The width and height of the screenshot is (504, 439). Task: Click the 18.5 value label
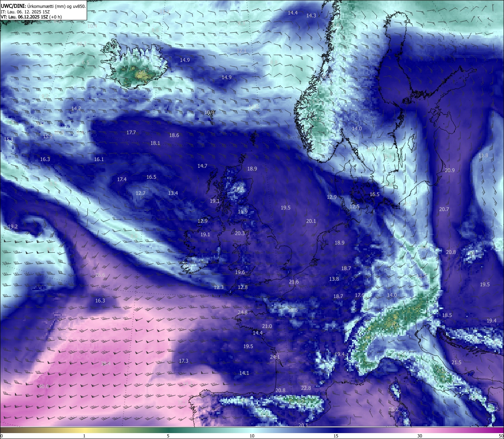pyautogui.click(x=447, y=315)
